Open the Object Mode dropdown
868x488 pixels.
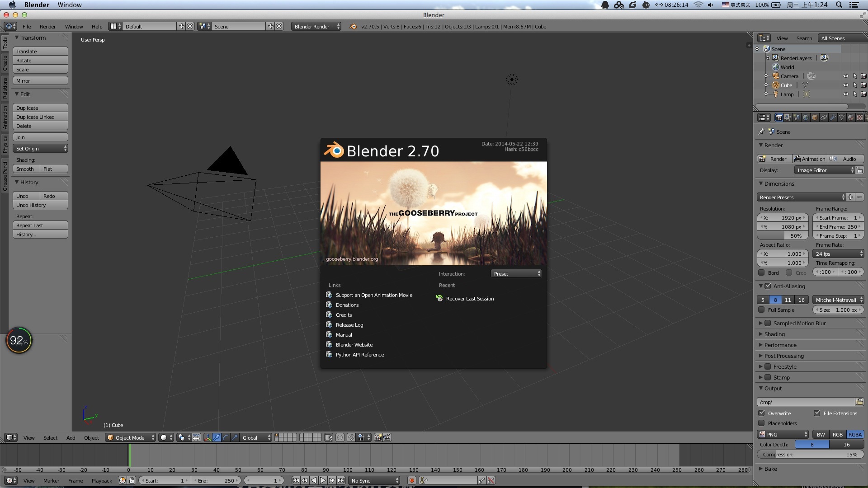130,437
